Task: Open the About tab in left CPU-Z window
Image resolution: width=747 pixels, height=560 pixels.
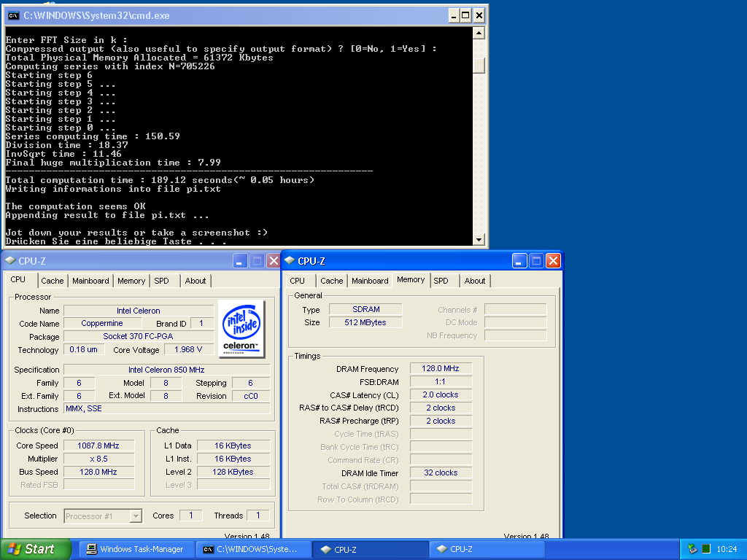Action: coord(196,281)
